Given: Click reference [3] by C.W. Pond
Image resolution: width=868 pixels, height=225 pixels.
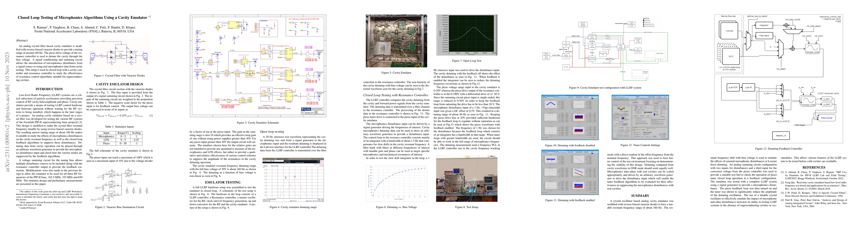Looking at the screenshot, I should [814, 194].
